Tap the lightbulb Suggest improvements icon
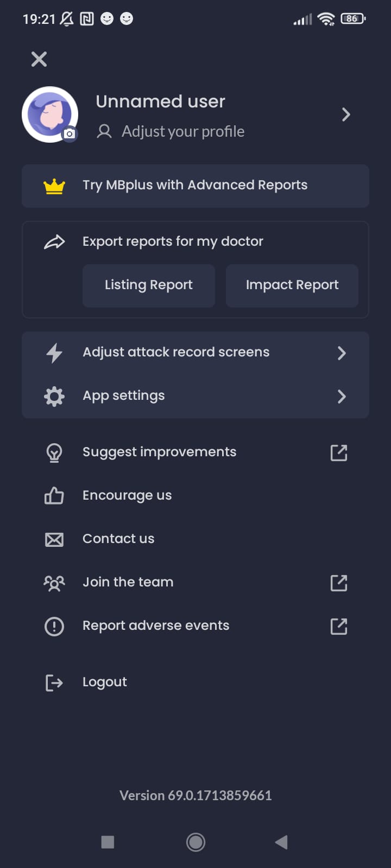Screen dimensions: 391x868 [x=54, y=452]
